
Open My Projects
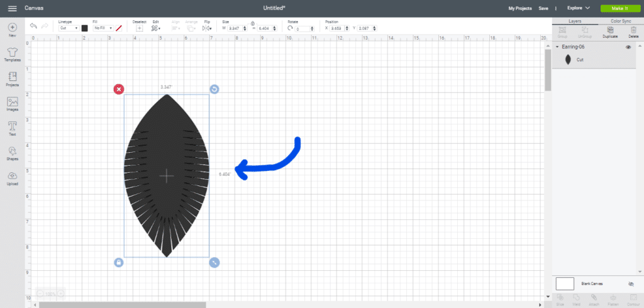point(520,8)
